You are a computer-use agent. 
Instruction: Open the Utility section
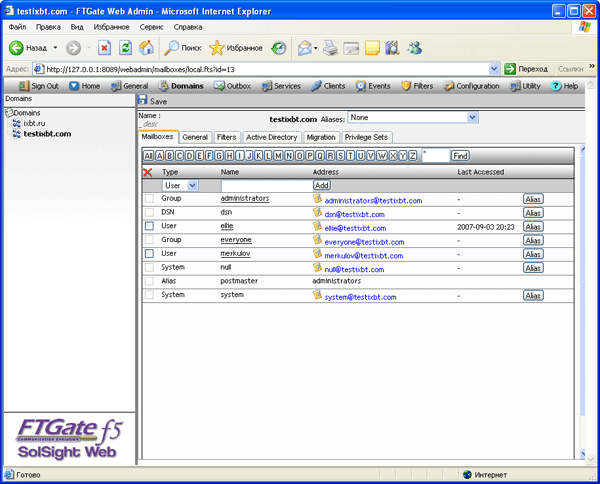[x=525, y=86]
